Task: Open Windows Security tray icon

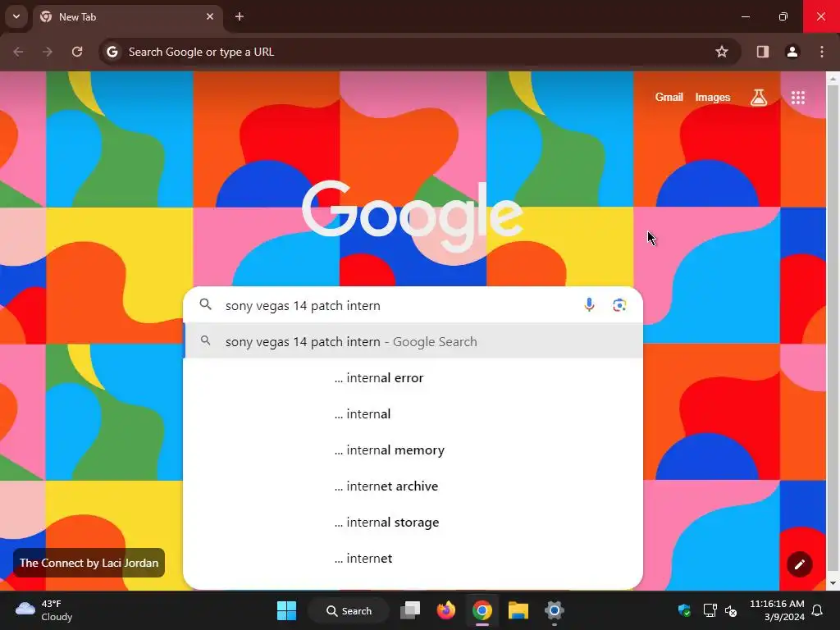Action: point(684,610)
